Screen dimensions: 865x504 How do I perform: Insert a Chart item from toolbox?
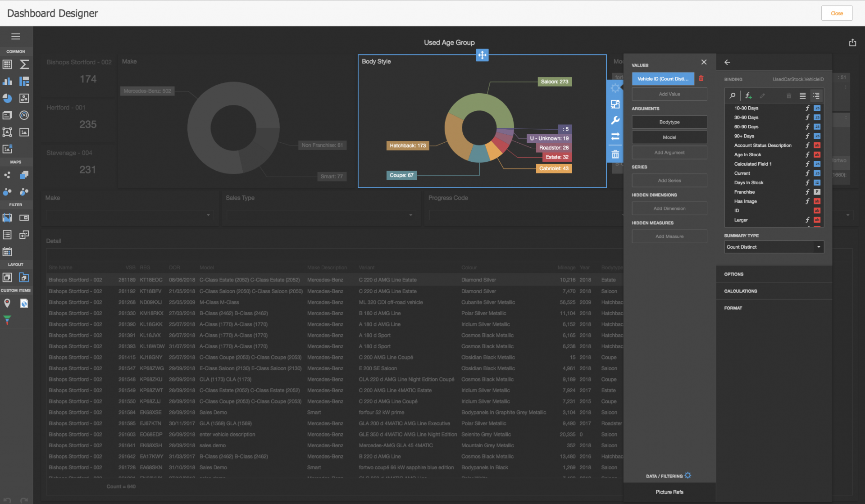coord(7,82)
